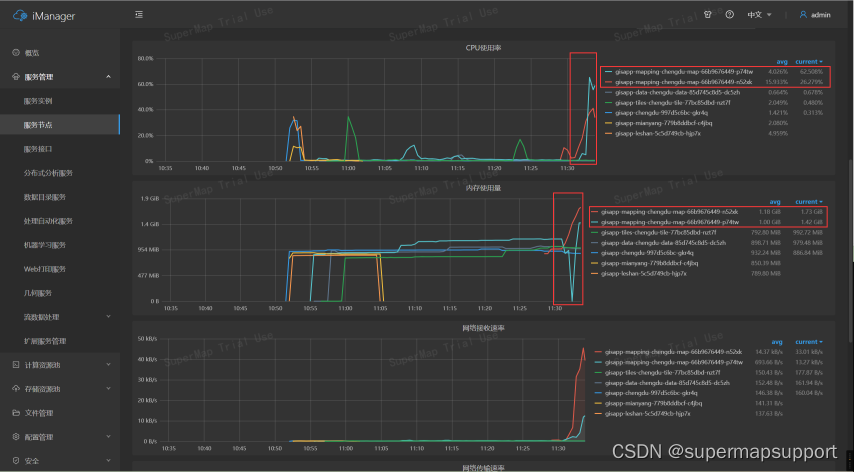The image size is (854, 472).
Task: Open help via the question mark icon
Action: [x=729, y=15]
